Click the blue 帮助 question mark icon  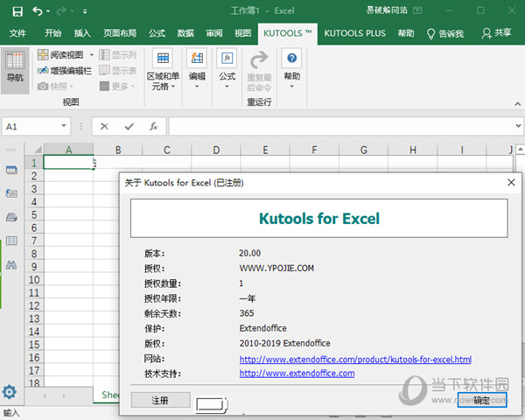[x=291, y=59]
